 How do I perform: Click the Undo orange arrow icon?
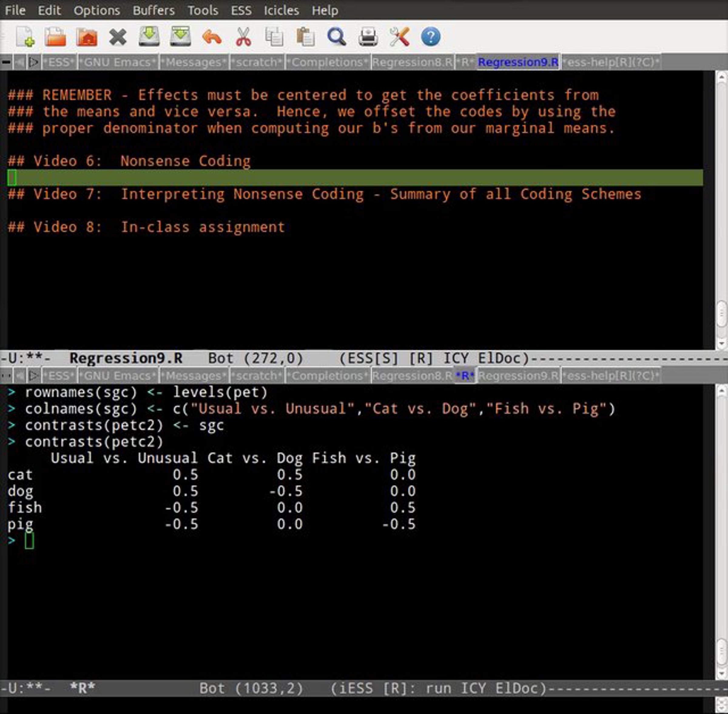pos(212,37)
